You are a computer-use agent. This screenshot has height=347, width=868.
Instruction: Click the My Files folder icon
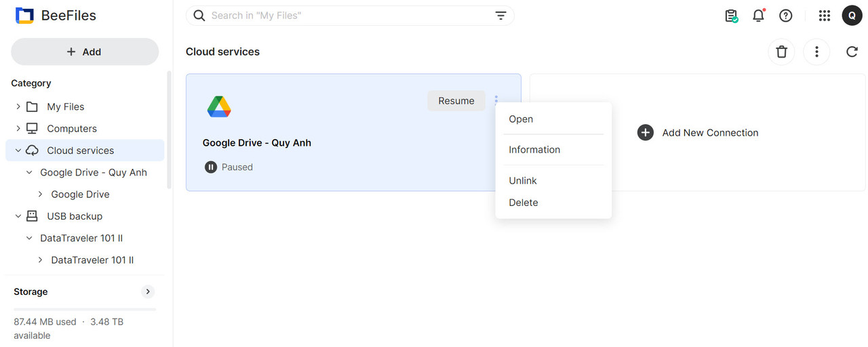(32, 106)
